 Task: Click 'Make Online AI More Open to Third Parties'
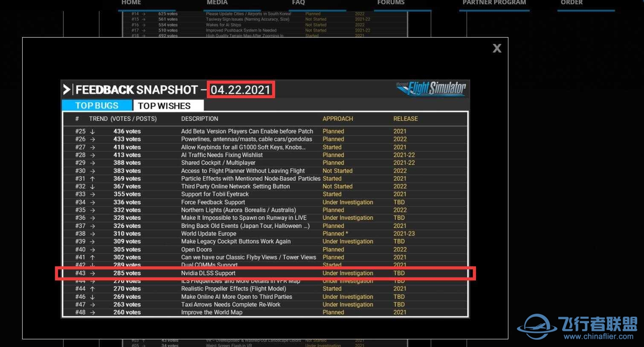pyautogui.click(x=237, y=297)
